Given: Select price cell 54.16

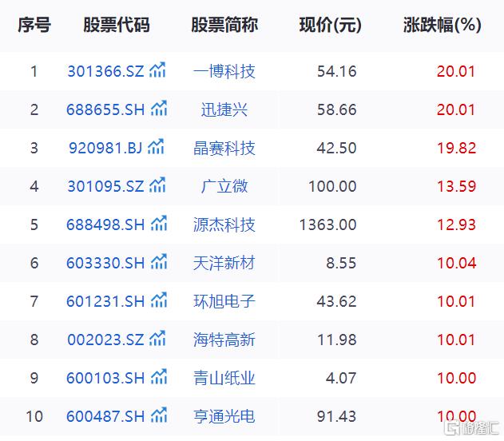Looking at the screenshot, I should point(337,71).
